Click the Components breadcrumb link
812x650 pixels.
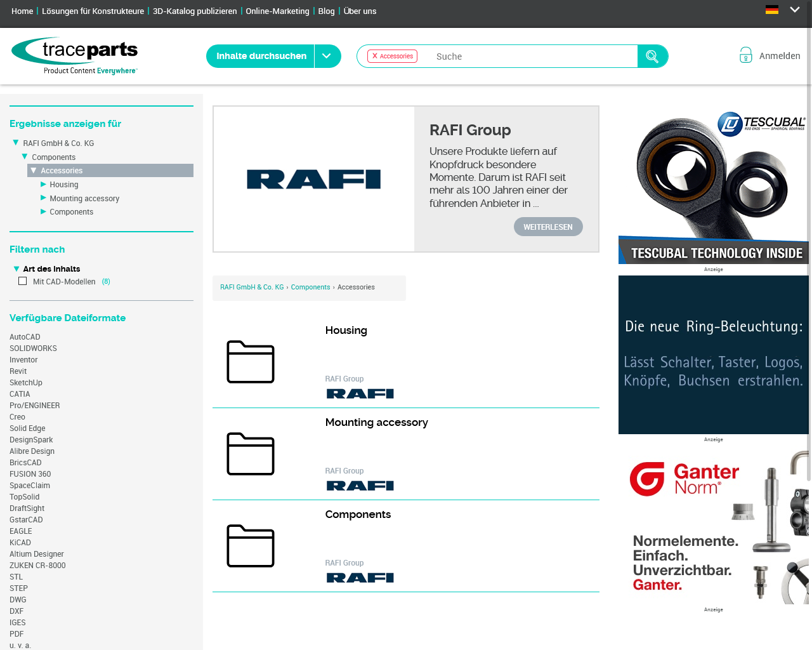pyautogui.click(x=310, y=287)
